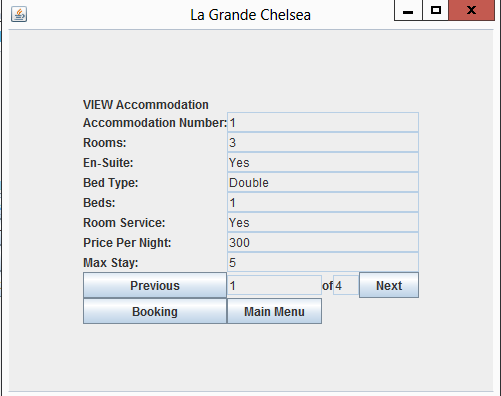The image size is (501, 396).
Task: Click the Room Service field
Action: 323,222
